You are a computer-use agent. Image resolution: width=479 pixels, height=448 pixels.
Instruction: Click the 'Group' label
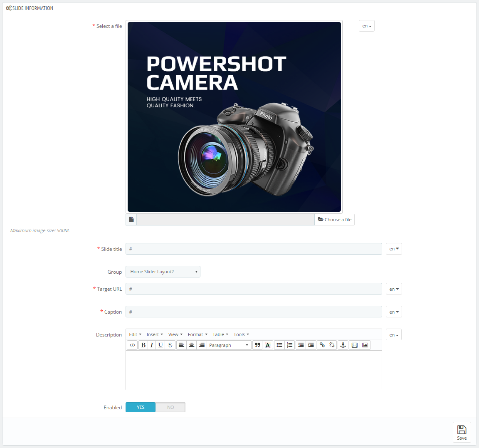(115, 272)
